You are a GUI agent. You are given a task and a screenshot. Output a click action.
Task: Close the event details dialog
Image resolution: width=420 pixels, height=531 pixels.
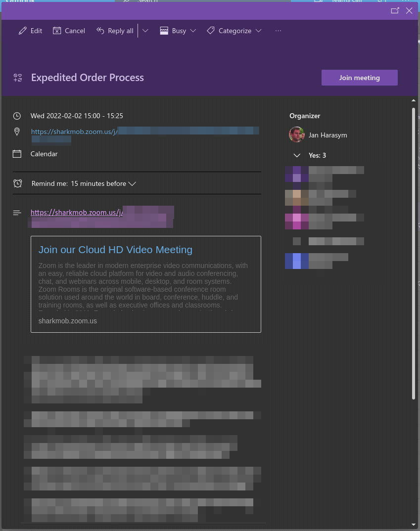coord(409,10)
